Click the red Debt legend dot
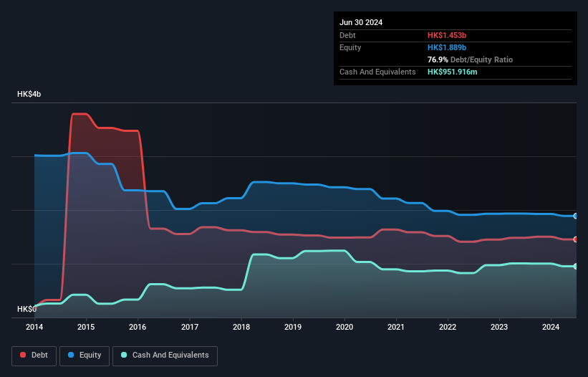588x377 pixels. point(23,355)
